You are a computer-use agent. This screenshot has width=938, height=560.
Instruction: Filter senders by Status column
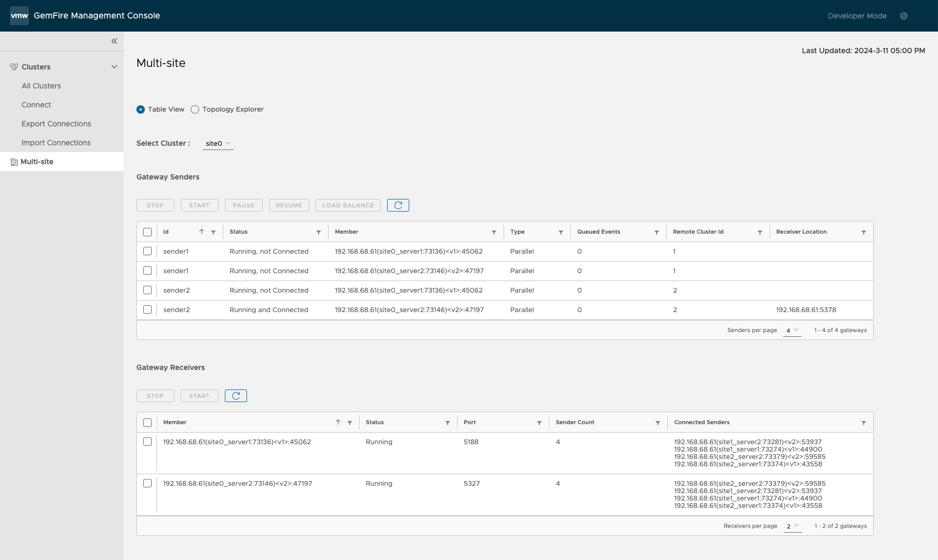point(319,232)
